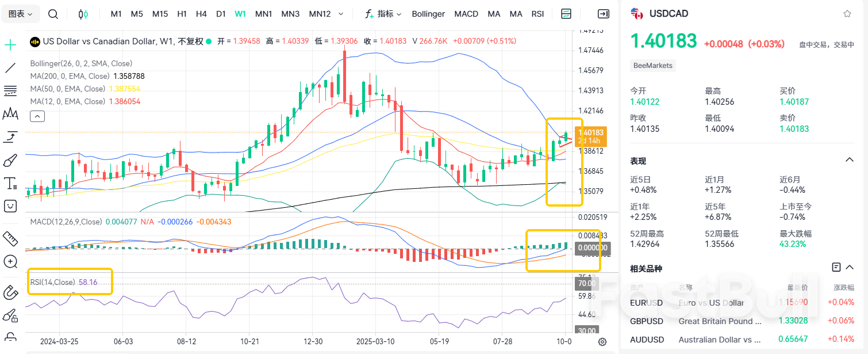This screenshot has height=354, width=868.
Task: Switch to the D1 timeframe
Action: pyautogui.click(x=221, y=14)
